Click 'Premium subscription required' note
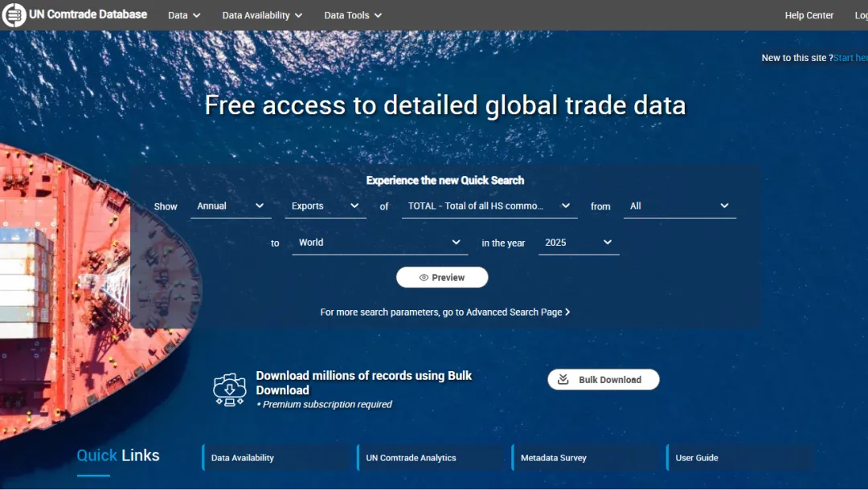This screenshot has height=490, width=868. (325, 405)
